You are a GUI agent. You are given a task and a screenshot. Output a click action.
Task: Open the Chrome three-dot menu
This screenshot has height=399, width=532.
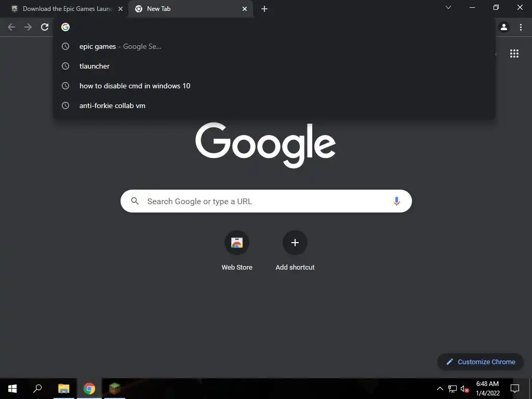(x=521, y=27)
